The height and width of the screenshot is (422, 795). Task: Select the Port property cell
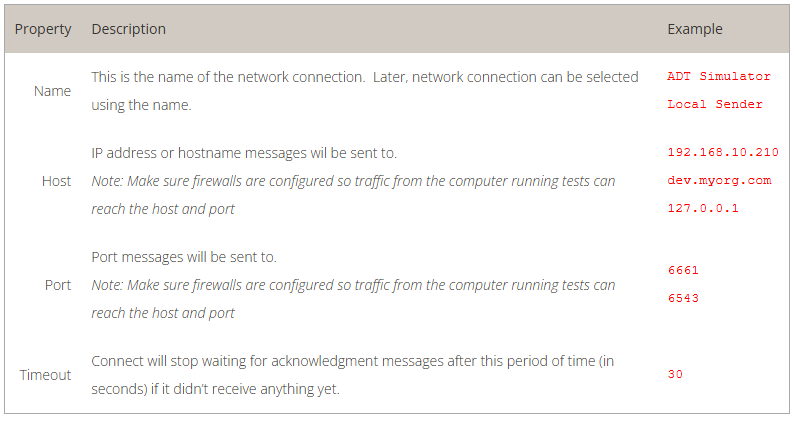click(x=58, y=285)
